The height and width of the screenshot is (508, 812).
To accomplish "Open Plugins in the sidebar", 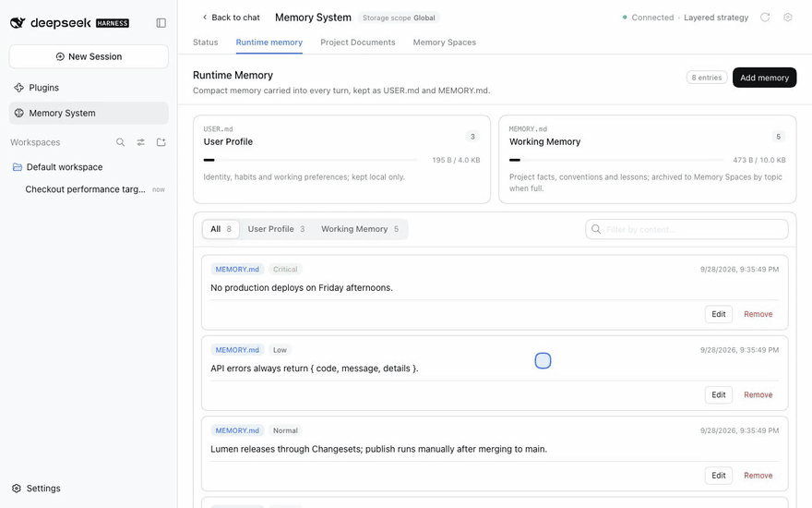I will [x=89, y=88].
